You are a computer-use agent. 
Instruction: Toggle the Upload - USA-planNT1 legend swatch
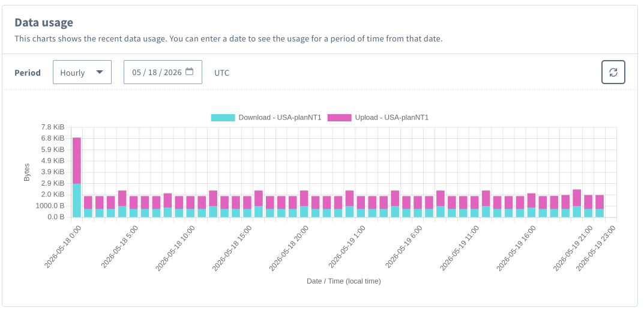pyautogui.click(x=339, y=118)
